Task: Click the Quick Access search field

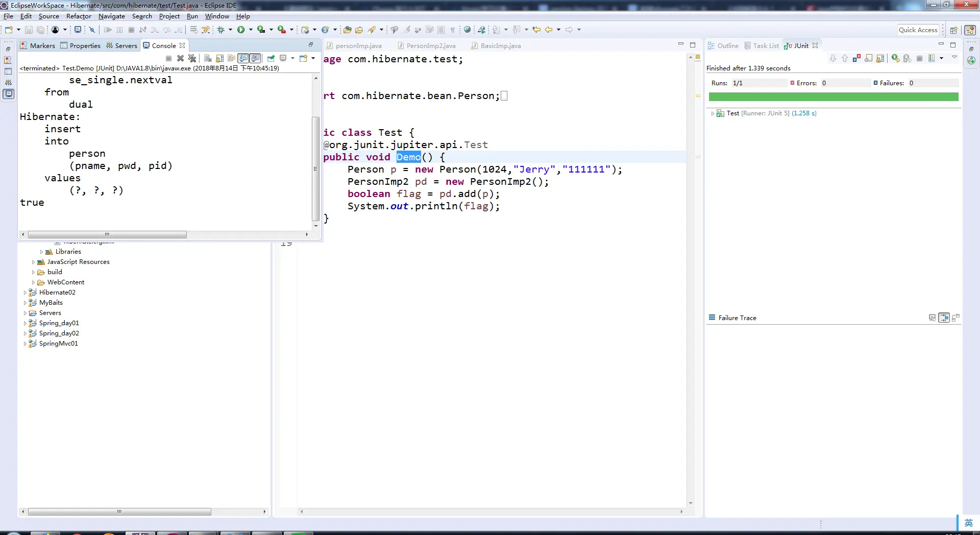Action: (x=918, y=30)
